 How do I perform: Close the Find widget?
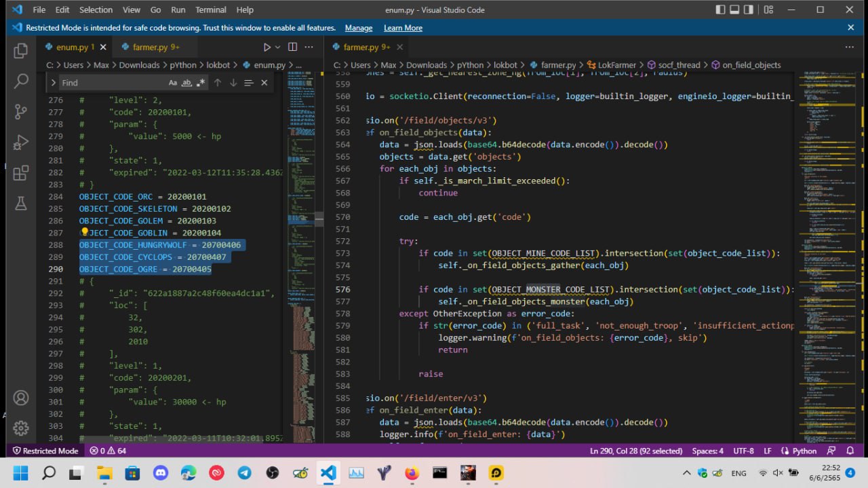tap(264, 83)
